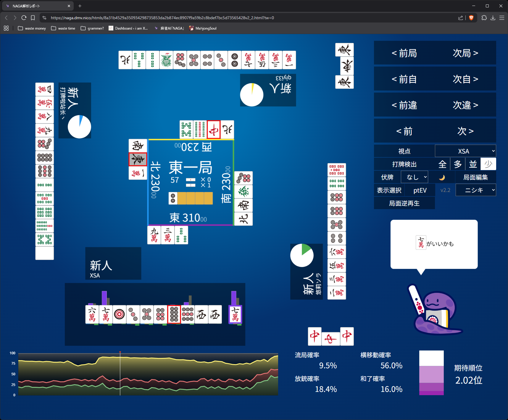Reload the page with the refresh icon
508x420 pixels.
(24, 18)
